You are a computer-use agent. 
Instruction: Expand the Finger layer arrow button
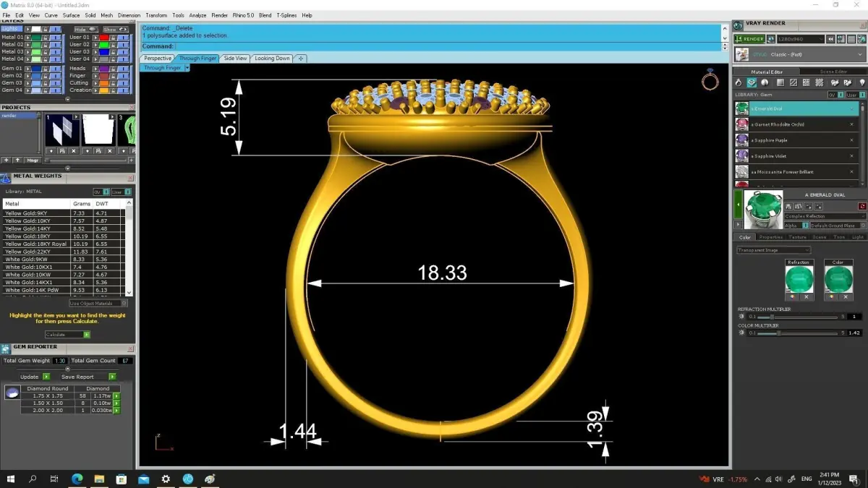95,75
